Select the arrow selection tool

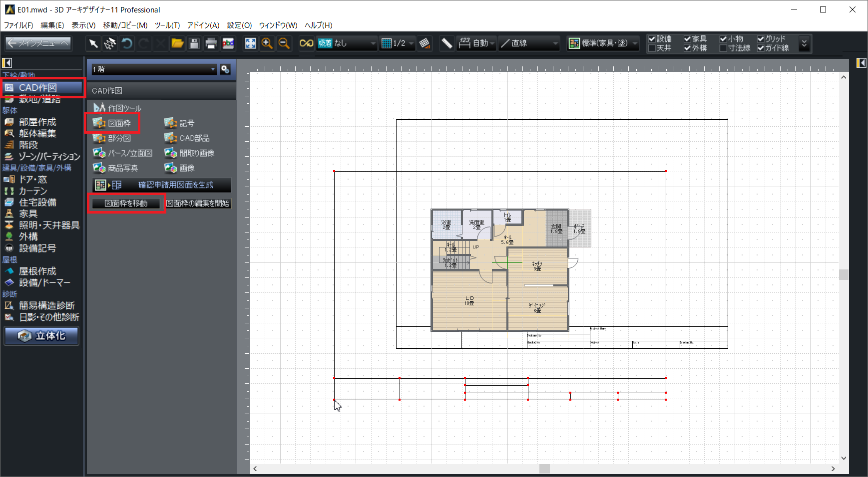click(x=93, y=44)
